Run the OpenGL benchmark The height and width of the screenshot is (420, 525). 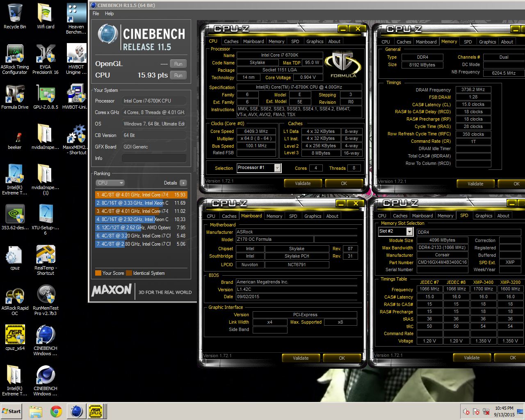[178, 64]
